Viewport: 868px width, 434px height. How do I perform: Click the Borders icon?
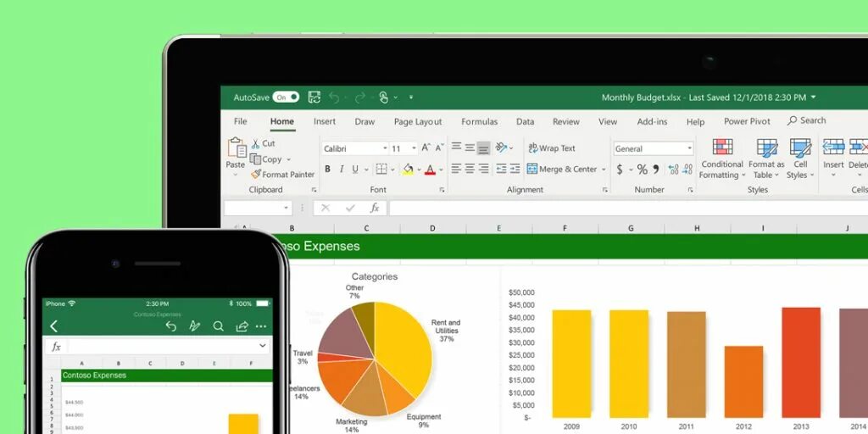(x=381, y=170)
